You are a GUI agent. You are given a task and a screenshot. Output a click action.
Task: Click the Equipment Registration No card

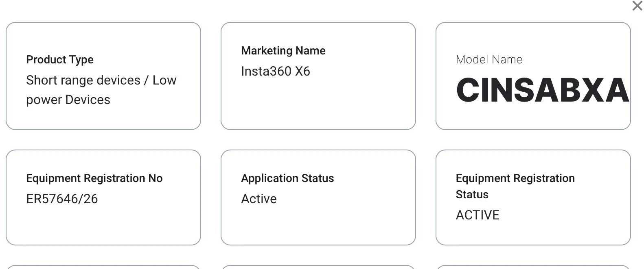(103, 197)
